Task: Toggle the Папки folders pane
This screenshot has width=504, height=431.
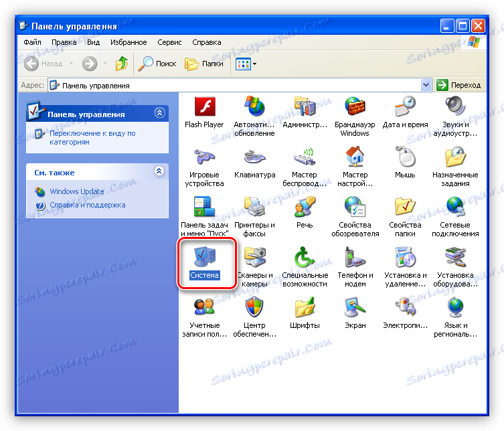Action: pos(204,64)
